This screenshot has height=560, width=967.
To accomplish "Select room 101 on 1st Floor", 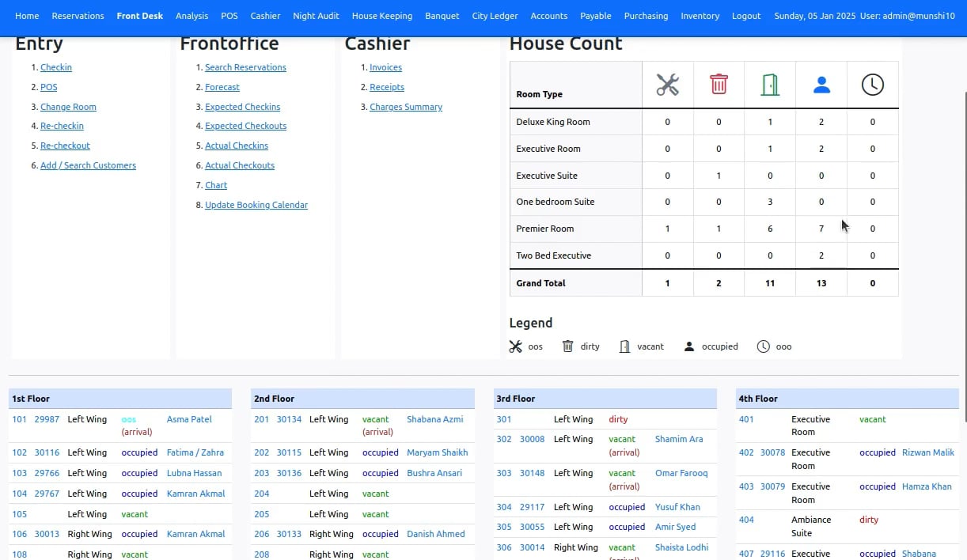I will 19,419.
